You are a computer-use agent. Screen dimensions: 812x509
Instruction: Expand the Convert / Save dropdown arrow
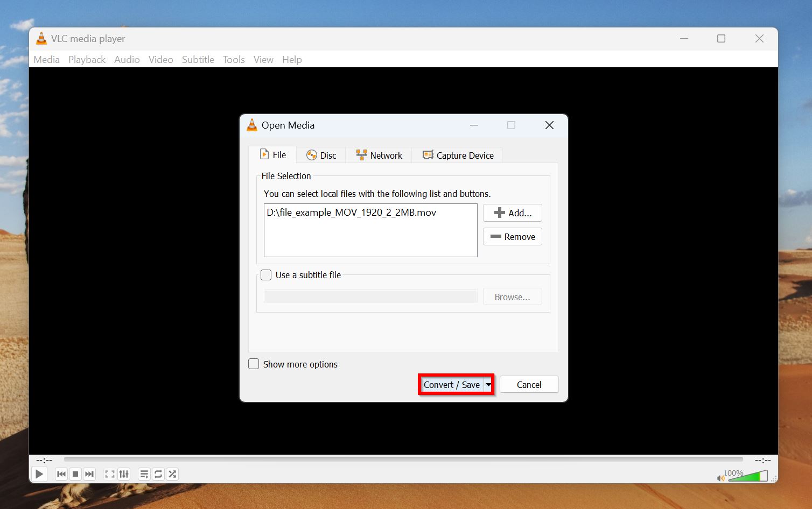(x=488, y=385)
